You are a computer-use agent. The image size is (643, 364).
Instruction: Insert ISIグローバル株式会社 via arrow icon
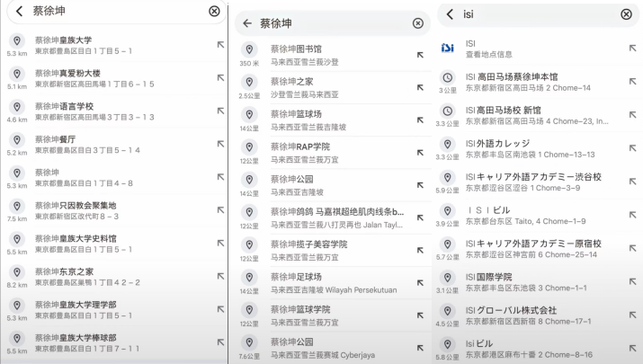click(x=633, y=315)
